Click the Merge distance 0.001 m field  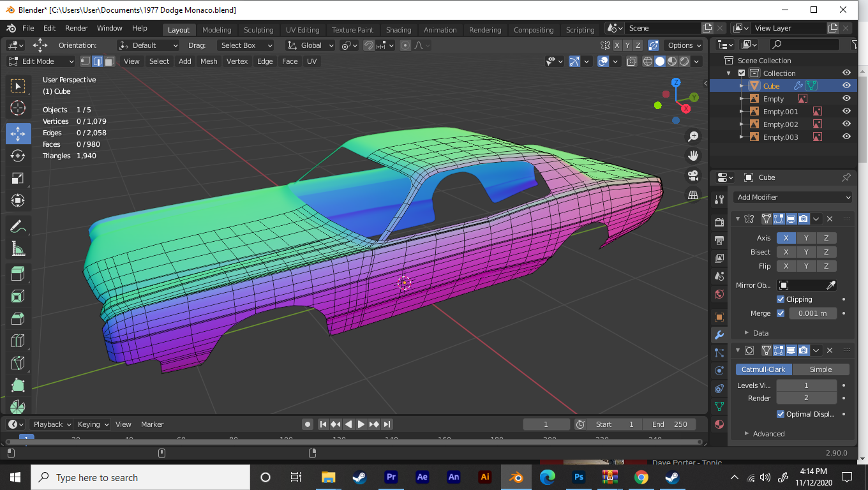point(812,313)
